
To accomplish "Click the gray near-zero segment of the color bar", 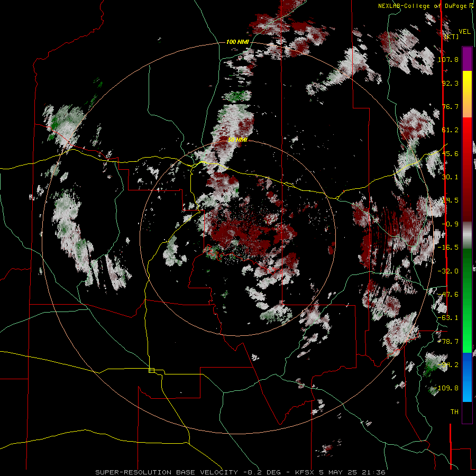I will click(x=467, y=235).
